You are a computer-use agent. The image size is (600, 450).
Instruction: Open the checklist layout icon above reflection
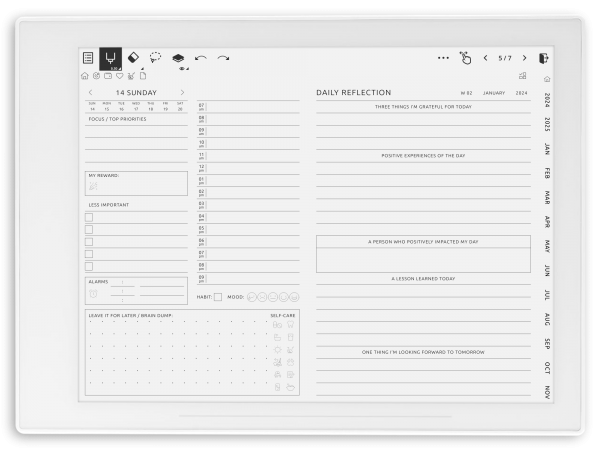click(523, 76)
